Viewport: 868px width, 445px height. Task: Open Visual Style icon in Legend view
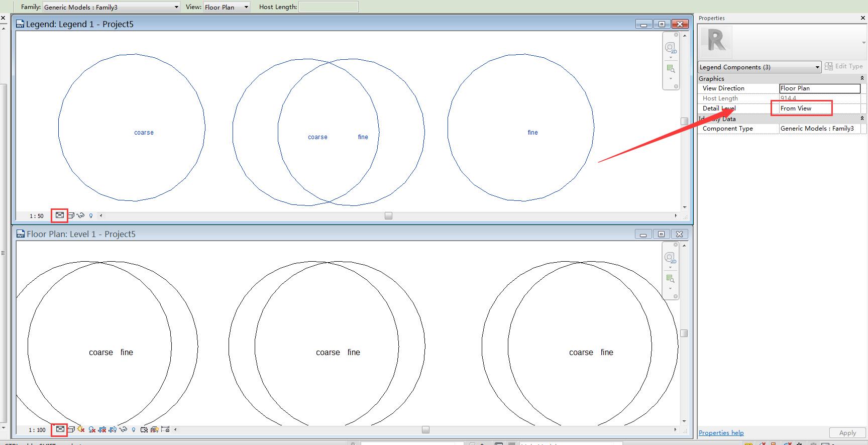coord(71,215)
